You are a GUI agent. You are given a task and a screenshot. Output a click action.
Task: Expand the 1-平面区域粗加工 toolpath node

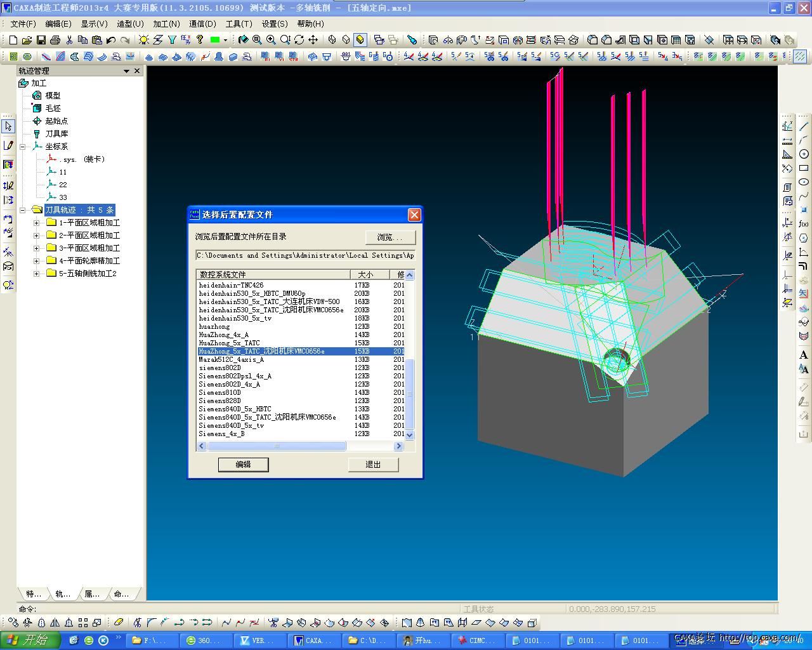pyautogui.click(x=36, y=223)
